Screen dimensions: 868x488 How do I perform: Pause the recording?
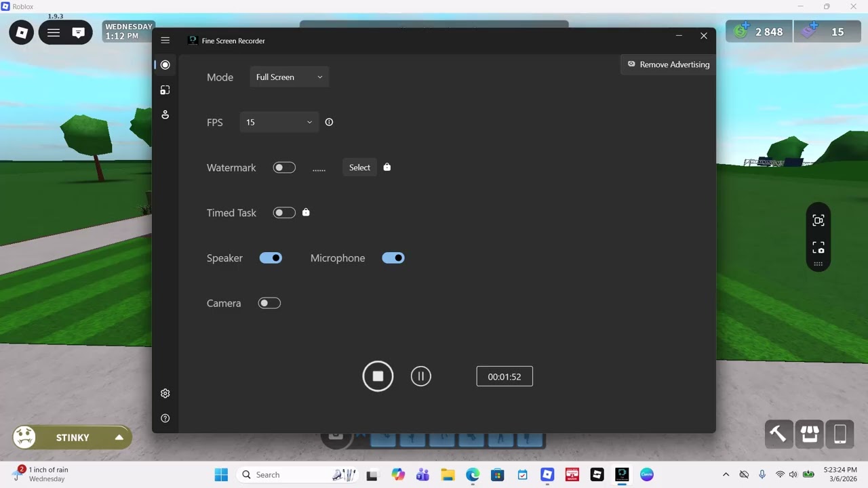[420, 376]
